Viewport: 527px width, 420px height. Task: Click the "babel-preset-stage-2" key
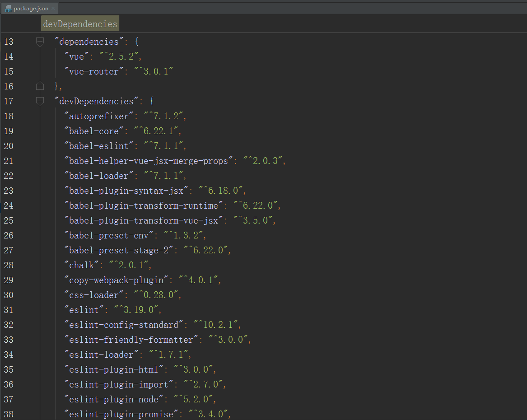(119, 250)
